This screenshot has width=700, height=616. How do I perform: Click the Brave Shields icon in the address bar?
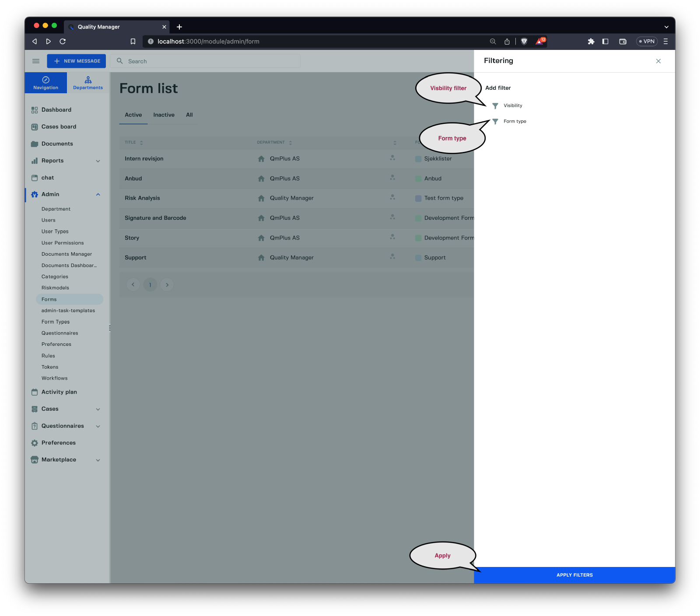(x=524, y=42)
